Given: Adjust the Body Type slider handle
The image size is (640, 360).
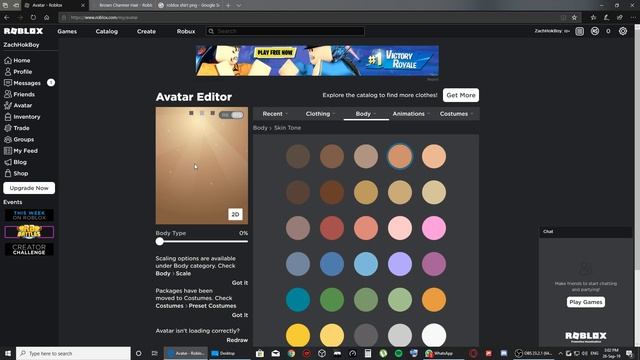Looking at the screenshot, I should point(160,241).
